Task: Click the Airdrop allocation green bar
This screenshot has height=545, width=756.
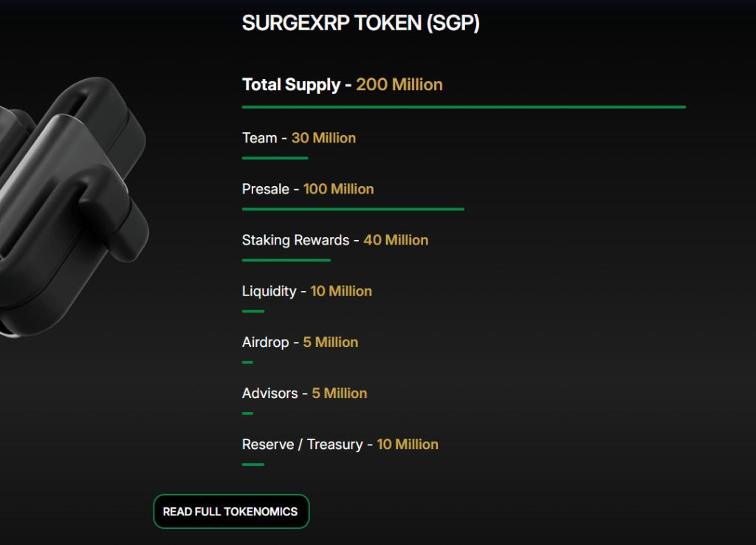Action: click(247, 362)
